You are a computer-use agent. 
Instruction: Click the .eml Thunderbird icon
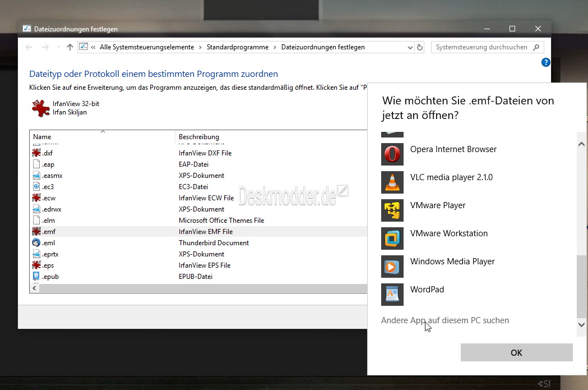point(36,243)
